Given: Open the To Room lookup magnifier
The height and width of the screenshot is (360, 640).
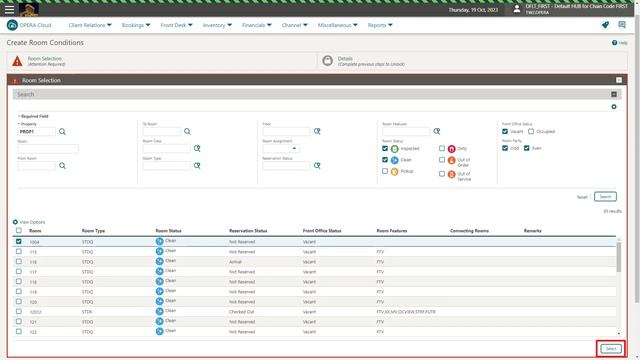Looking at the screenshot, I should 187,131.
